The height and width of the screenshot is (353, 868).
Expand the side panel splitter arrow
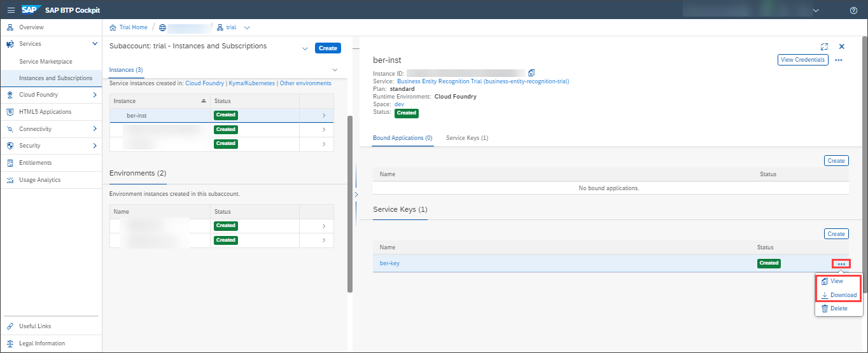pyautogui.click(x=356, y=194)
